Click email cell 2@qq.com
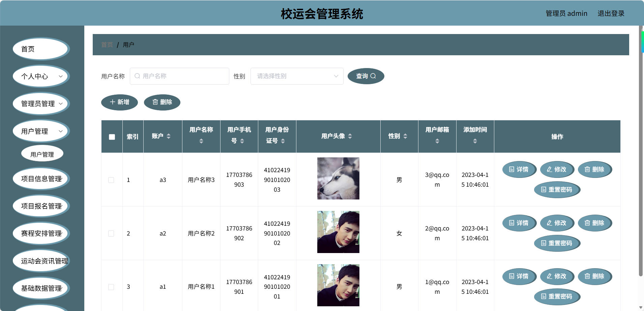 click(437, 234)
